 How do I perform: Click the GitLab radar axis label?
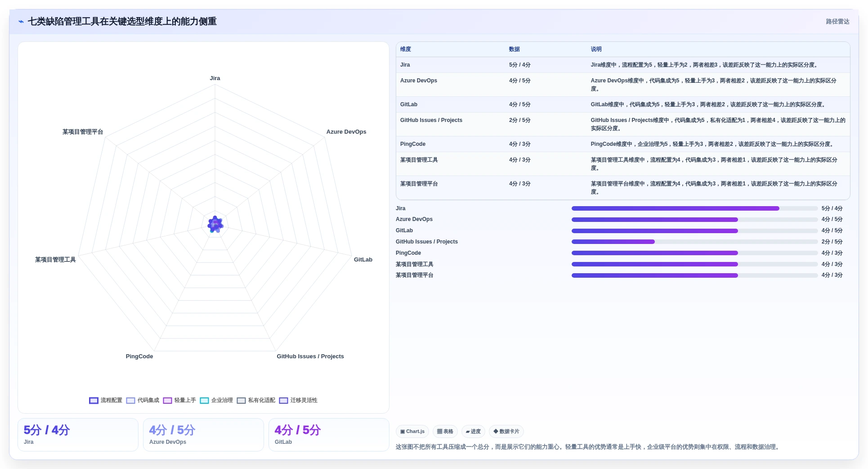tap(363, 260)
